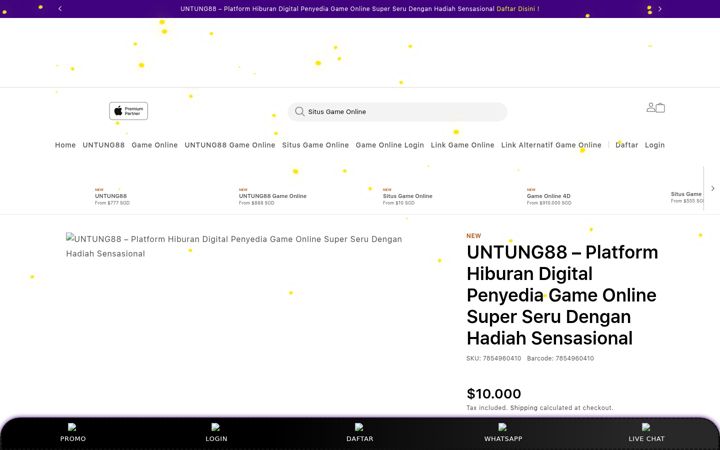Click the $10.000 price text

click(x=494, y=394)
